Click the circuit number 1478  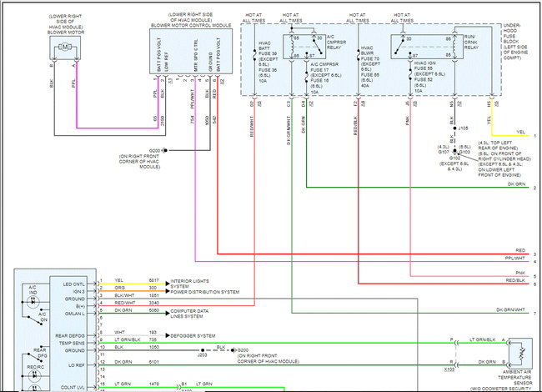[x=153, y=384]
